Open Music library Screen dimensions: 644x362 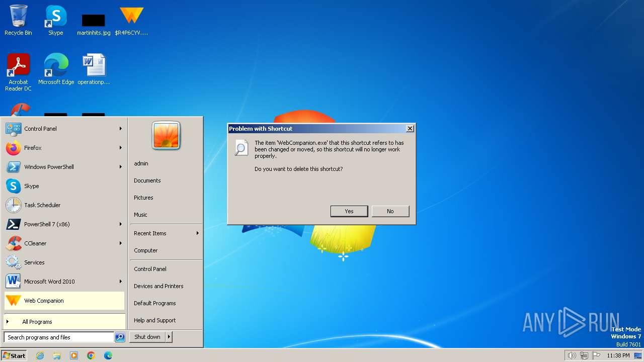[166, 215]
